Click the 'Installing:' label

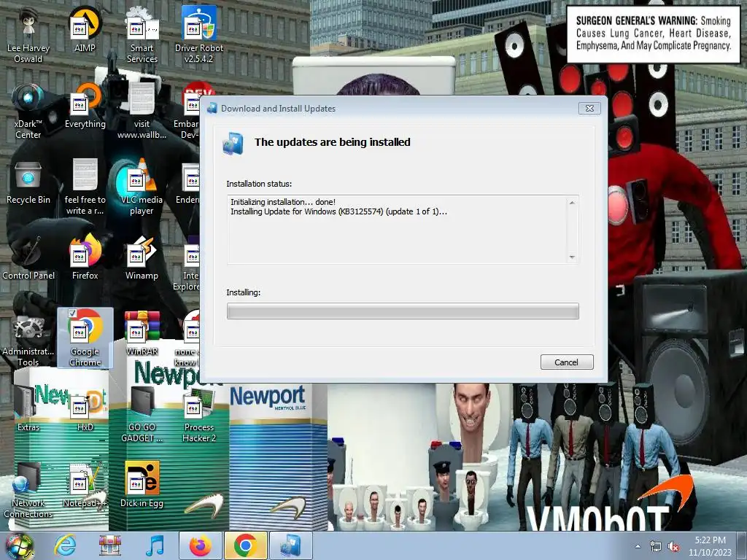243,292
